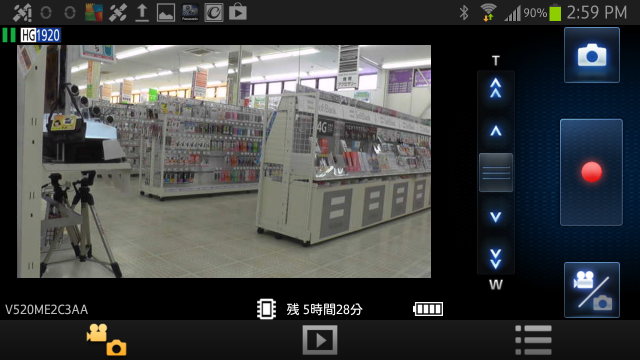Tap the HG1920 recording format indicator

[40, 35]
